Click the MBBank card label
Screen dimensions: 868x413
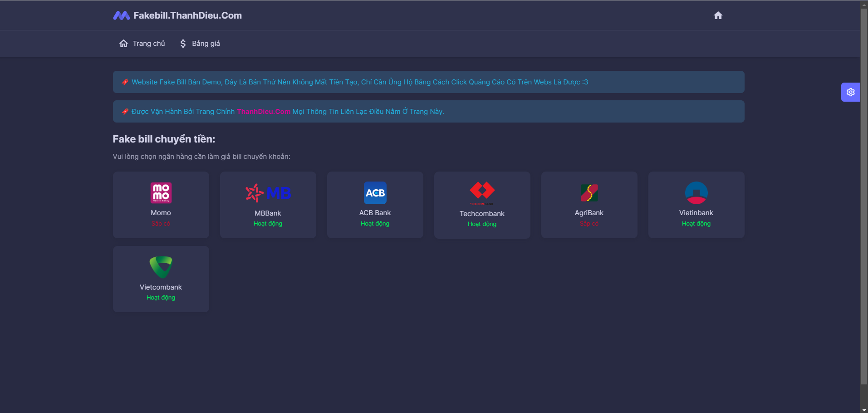pyautogui.click(x=268, y=213)
